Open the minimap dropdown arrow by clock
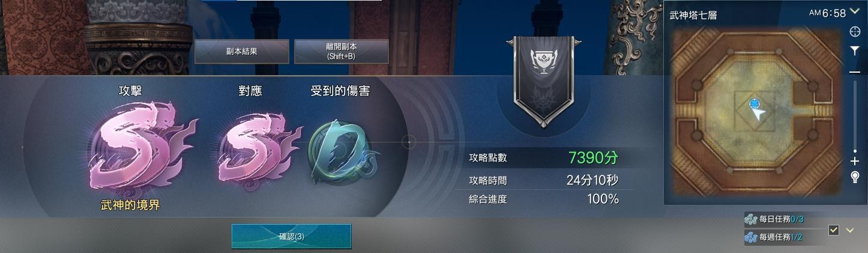 coord(855,11)
